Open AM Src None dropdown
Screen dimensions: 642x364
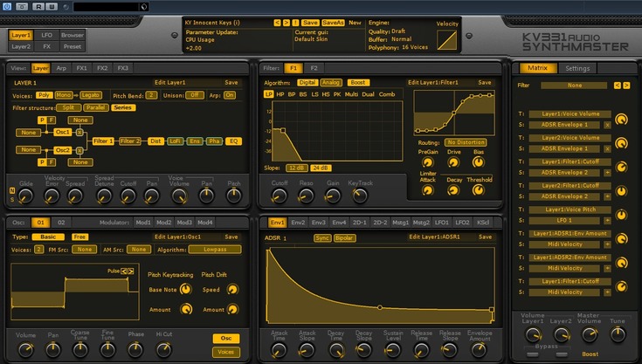pyautogui.click(x=138, y=250)
